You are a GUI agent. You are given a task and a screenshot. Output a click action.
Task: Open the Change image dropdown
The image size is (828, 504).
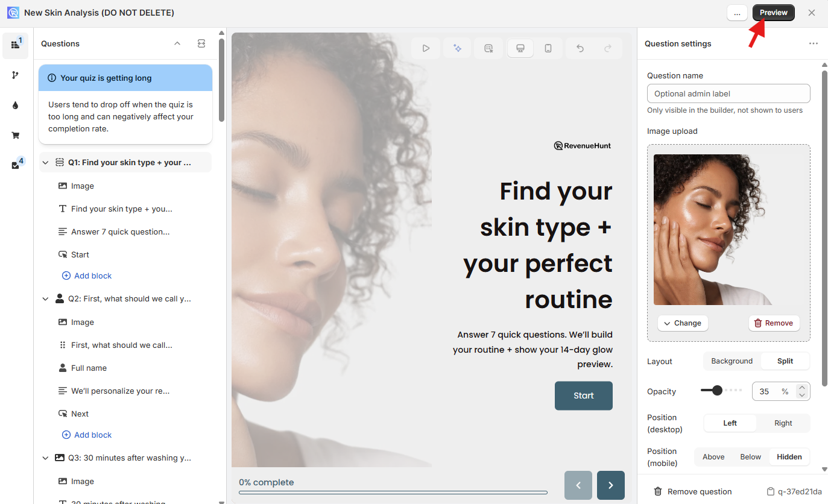(683, 323)
